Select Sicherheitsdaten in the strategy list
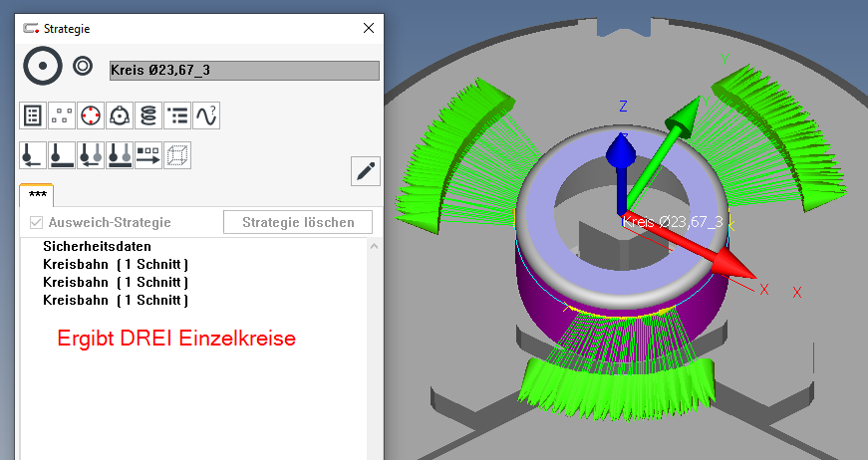Viewport: 868px width, 460px height. (x=104, y=245)
